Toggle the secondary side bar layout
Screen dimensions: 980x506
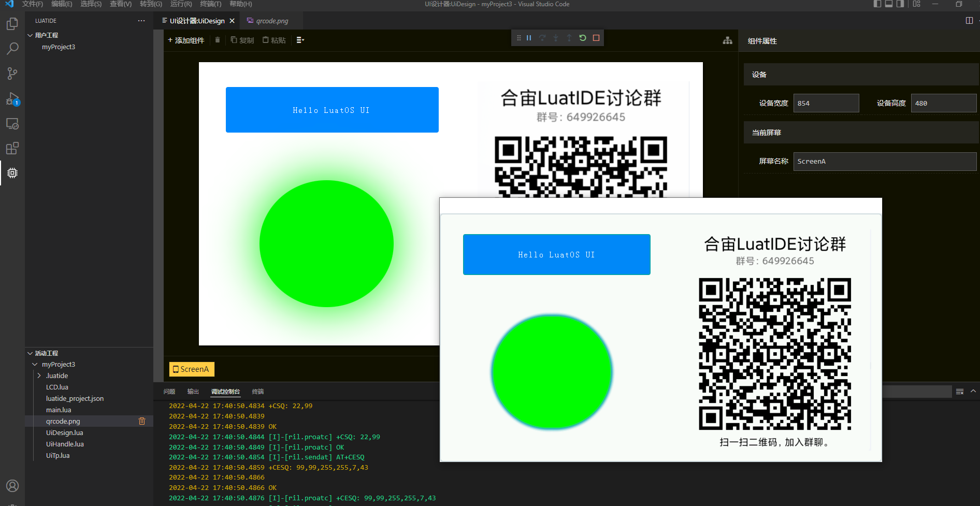pyautogui.click(x=900, y=4)
